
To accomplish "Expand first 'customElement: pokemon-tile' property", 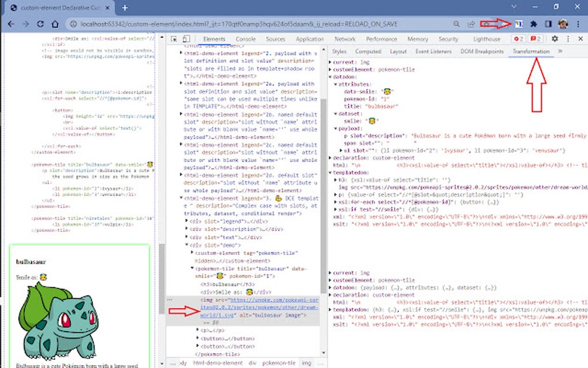I will click(x=330, y=70).
